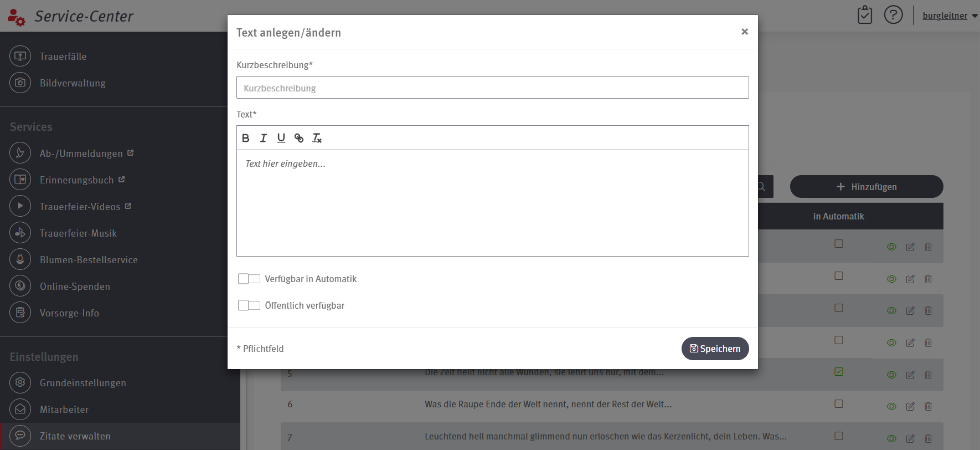Screen dimensions: 980x450
Task: Expand the burgleitner user dropdown
Action: [950, 16]
